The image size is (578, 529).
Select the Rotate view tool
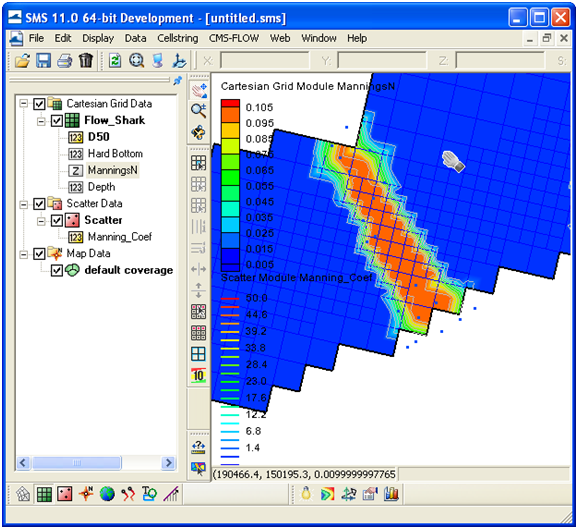coord(199,132)
